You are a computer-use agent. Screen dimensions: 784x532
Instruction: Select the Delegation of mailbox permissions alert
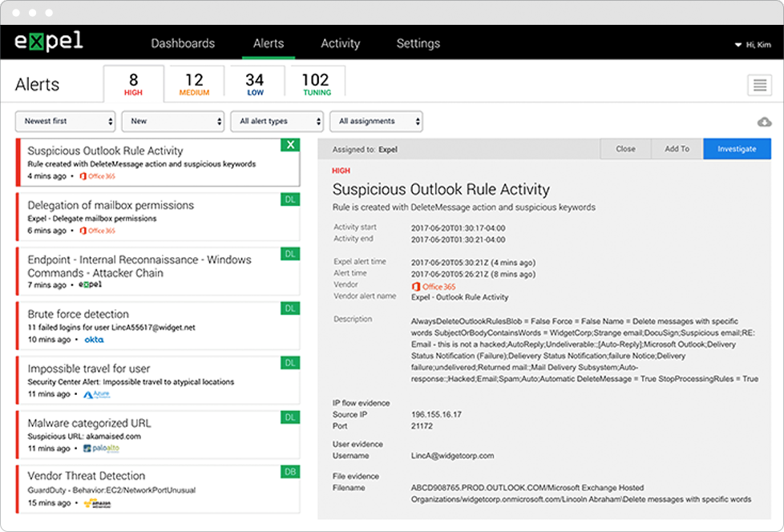point(158,217)
